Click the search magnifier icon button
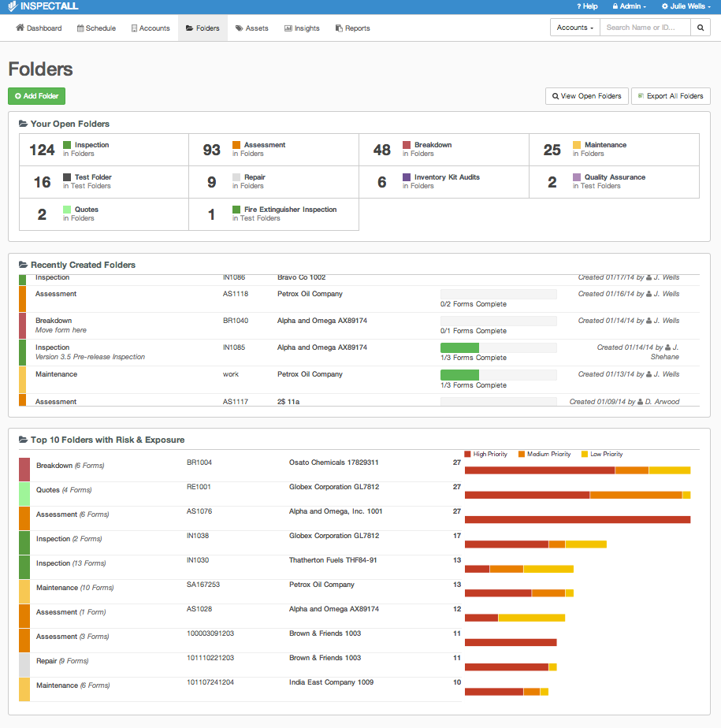The height and width of the screenshot is (728, 721). point(700,28)
